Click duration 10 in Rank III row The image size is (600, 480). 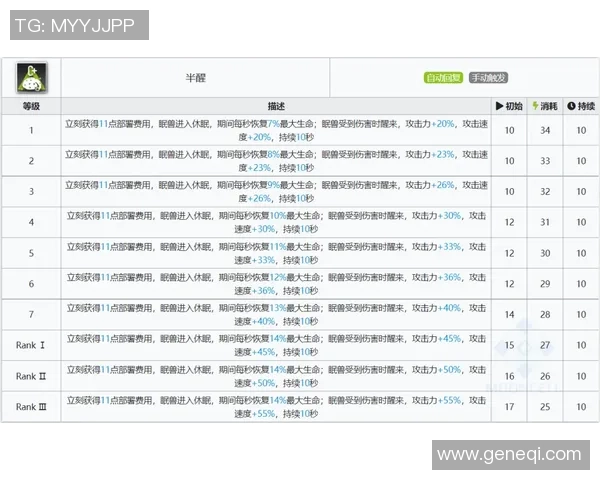click(x=581, y=407)
